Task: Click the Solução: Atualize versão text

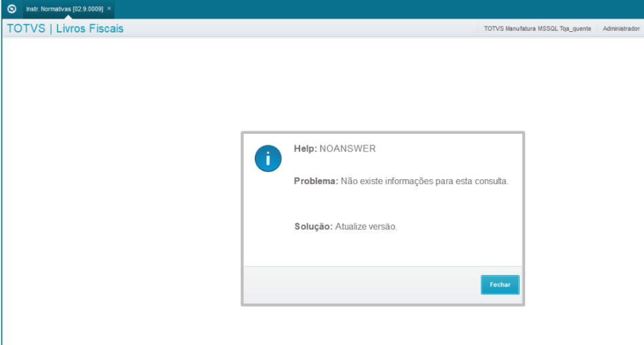Action: click(x=346, y=226)
